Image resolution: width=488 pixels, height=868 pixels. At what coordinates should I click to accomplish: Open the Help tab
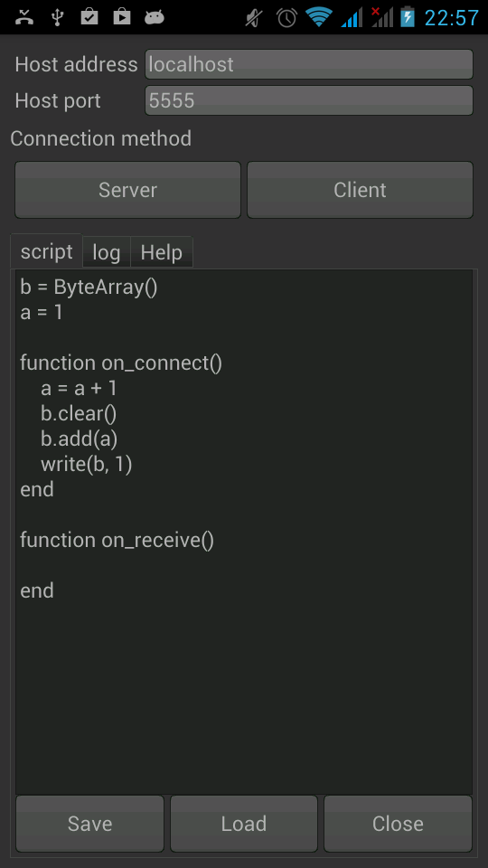162,252
